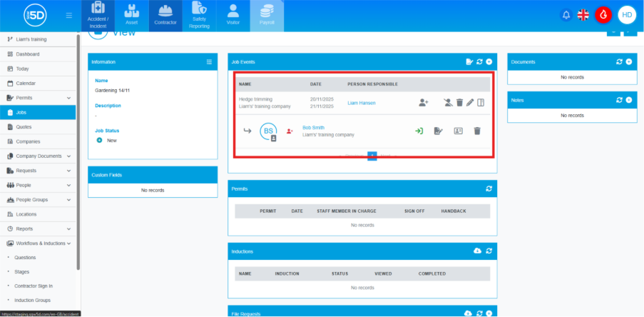The height and width of the screenshot is (317, 644).
Task: Go to Quotes in the sidebar
Action: [x=24, y=127]
